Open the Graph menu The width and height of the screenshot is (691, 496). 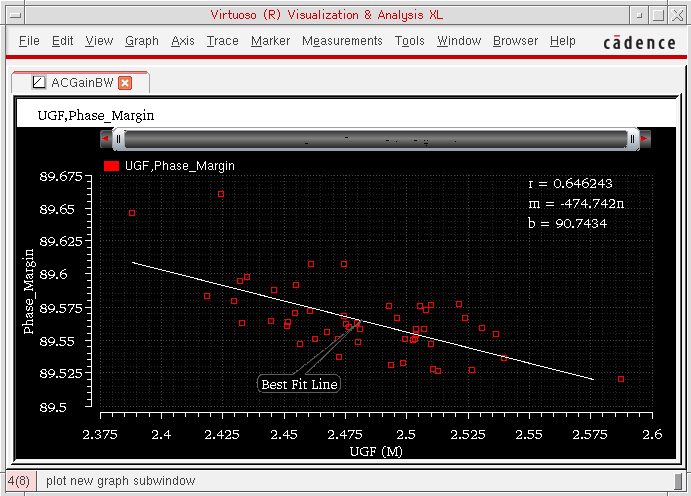pyautogui.click(x=141, y=41)
